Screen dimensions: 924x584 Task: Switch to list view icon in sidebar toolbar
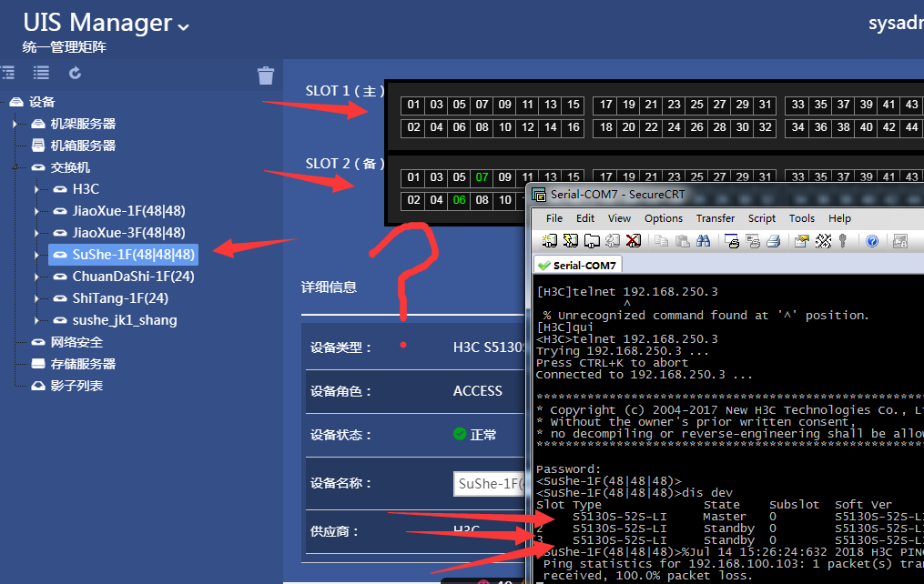coord(41,73)
